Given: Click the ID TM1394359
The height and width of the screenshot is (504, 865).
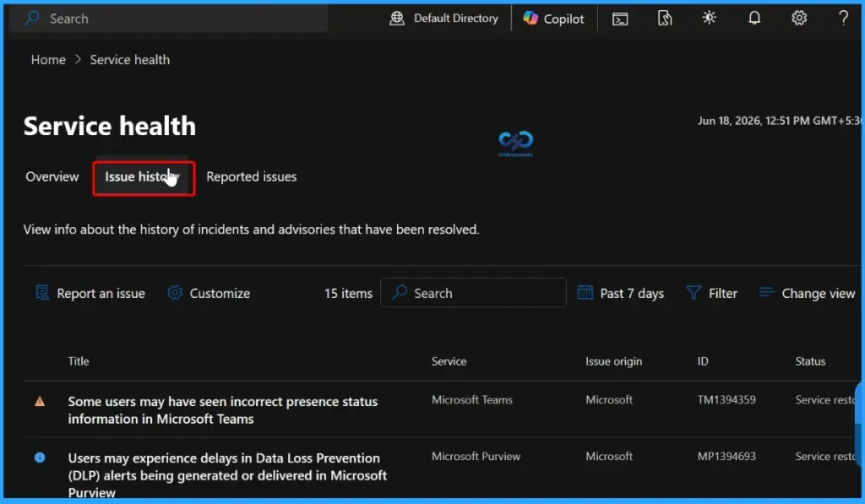Looking at the screenshot, I should 726,400.
